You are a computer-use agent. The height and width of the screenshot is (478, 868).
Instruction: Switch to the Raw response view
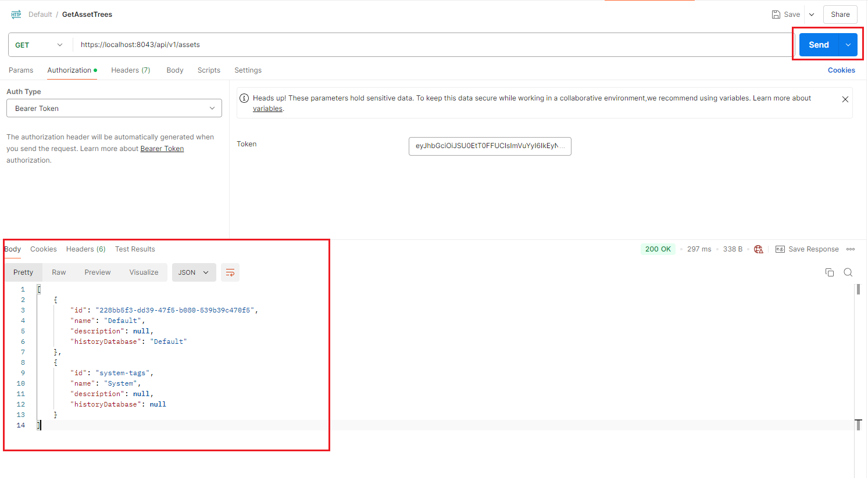coord(59,272)
